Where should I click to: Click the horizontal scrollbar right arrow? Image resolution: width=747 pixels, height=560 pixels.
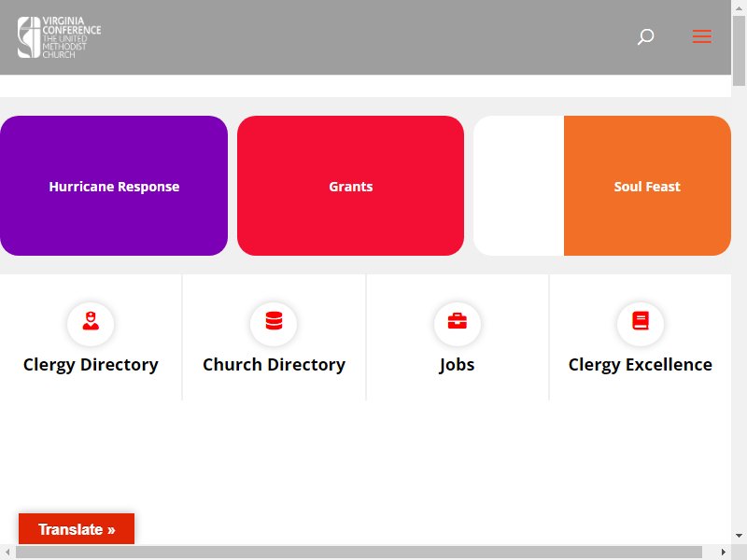point(724,552)
